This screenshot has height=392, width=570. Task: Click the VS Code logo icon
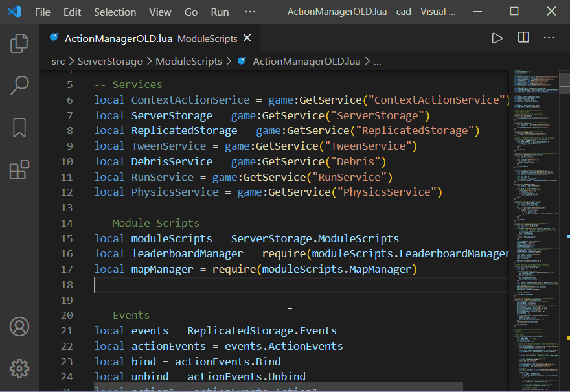point(14,12)
